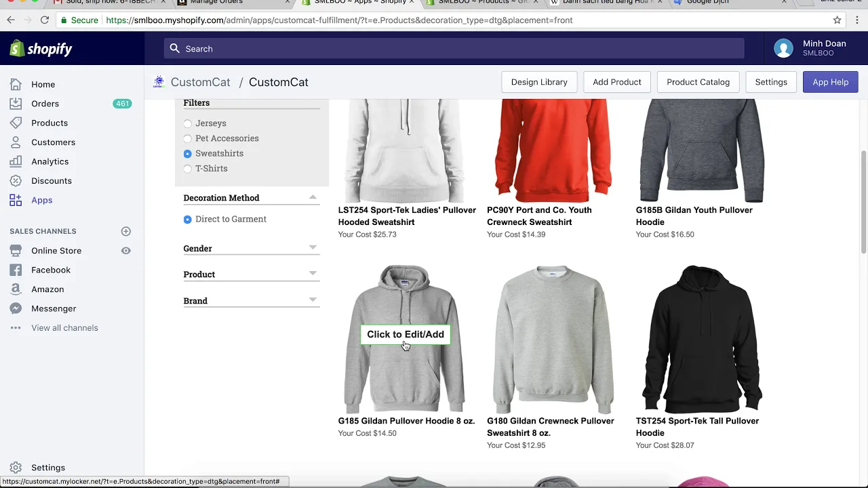
Task: Select the Pet Accessories filter radio
Action: pos(187,138)
